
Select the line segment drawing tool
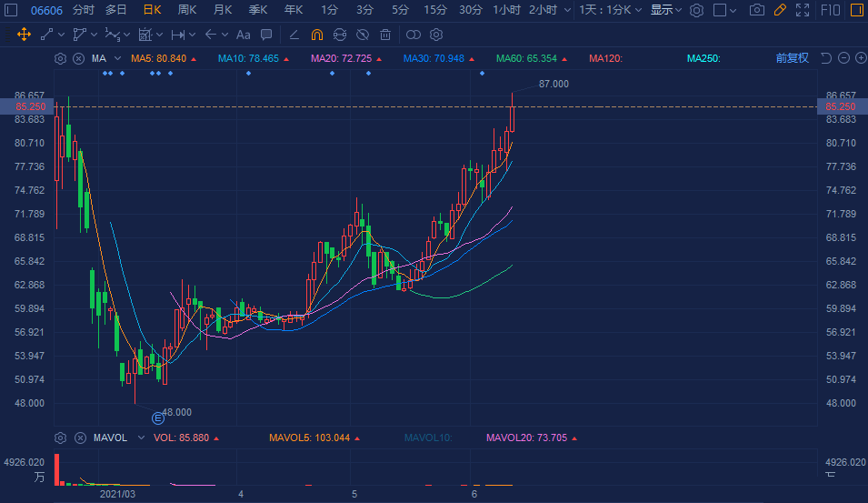click(x=46, y=35)
